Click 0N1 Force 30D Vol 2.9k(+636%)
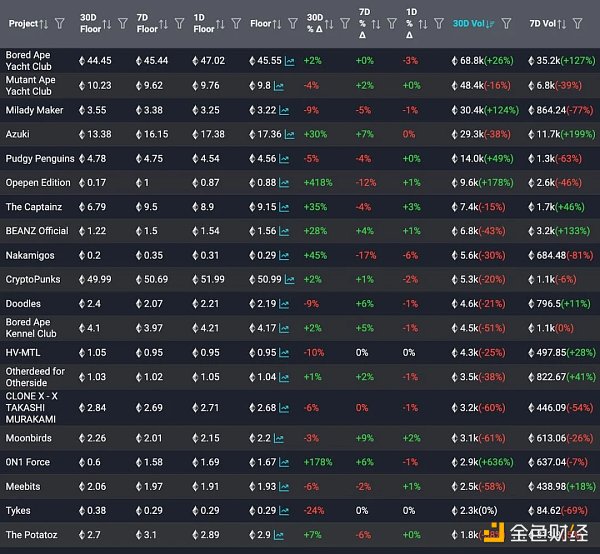Viewport: 600px width, 554px height. coord(483,462)
